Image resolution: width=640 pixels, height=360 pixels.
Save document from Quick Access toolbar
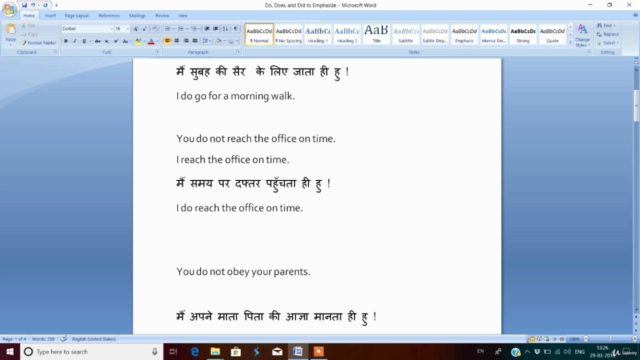[x=24, y=5]
